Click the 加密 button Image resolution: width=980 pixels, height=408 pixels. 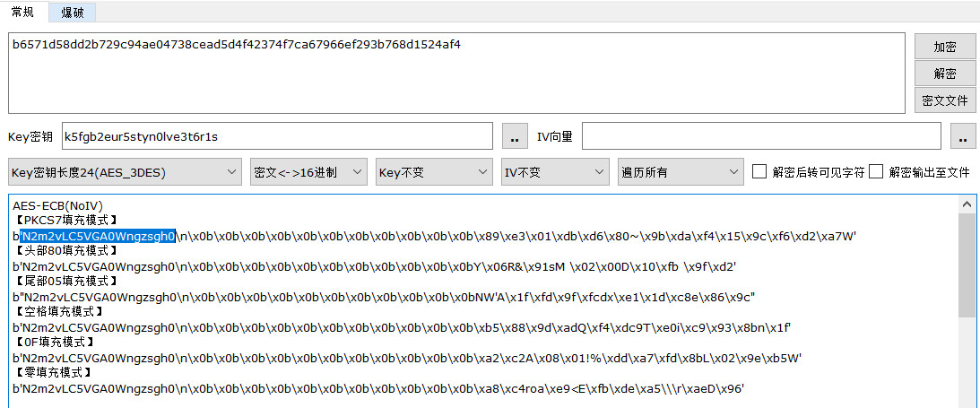tap(945, 47)
